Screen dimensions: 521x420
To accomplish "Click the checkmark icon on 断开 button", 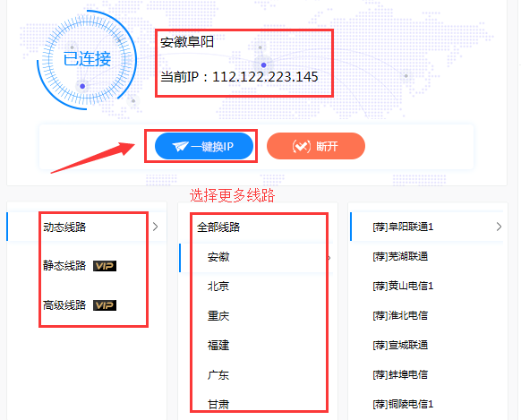I will (302, 146).
